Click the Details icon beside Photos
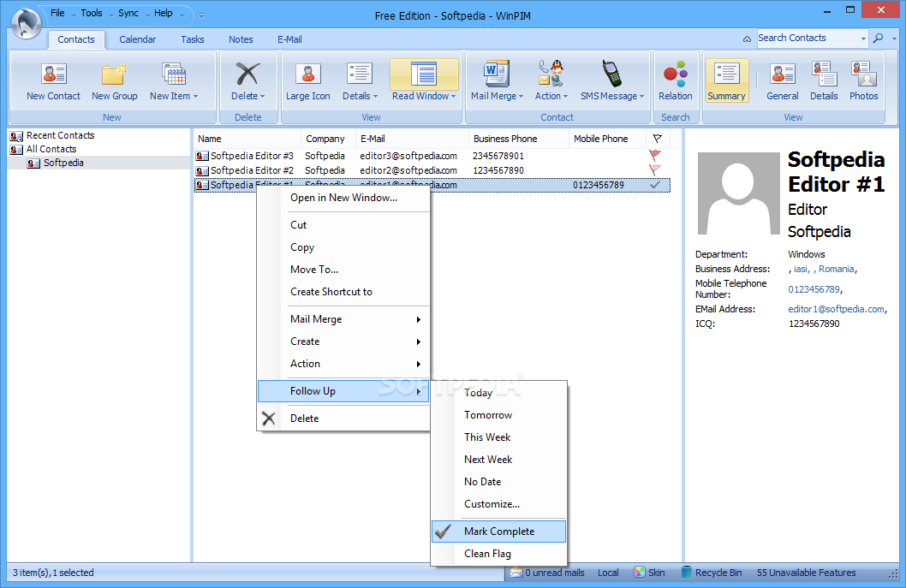Viewport: 906px width, 588px height. coord(824,74)
